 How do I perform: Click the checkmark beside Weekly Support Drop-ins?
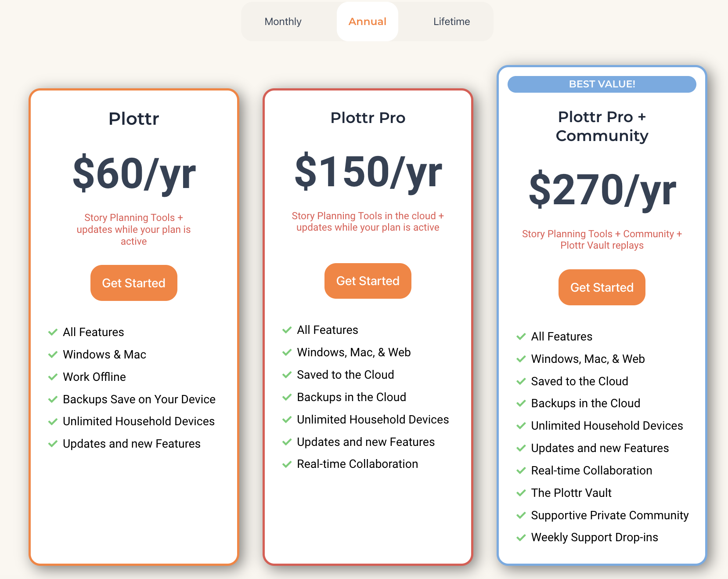[522, 537]
